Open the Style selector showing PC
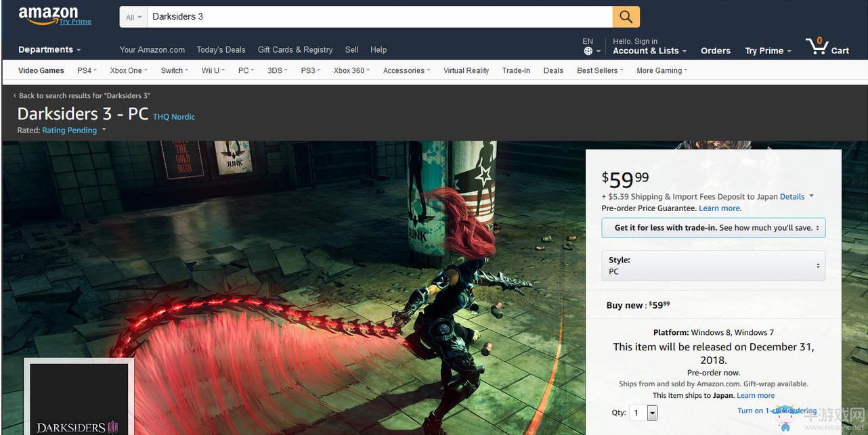Image resolution: width=868 pixels, height=435 pixels. (714, 265)
